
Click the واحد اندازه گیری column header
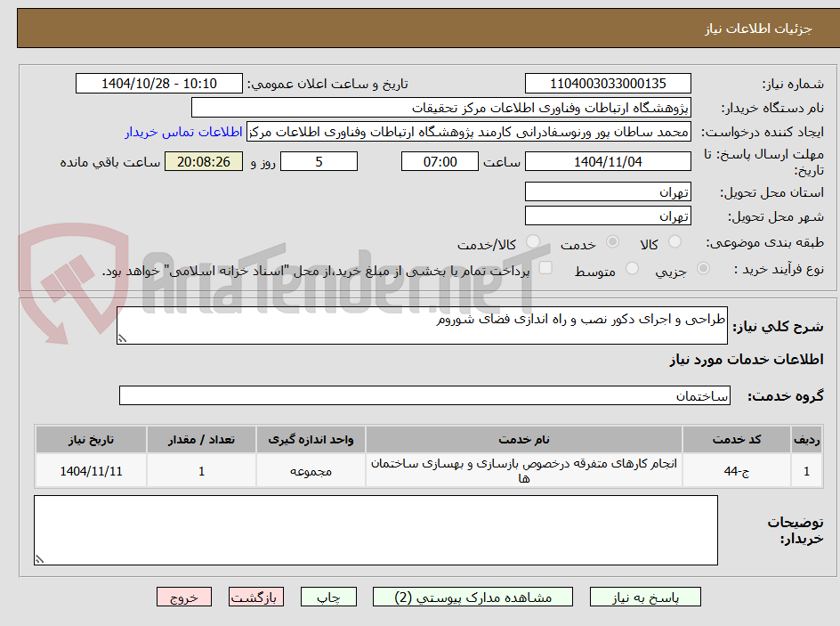(x=311, y=440)
